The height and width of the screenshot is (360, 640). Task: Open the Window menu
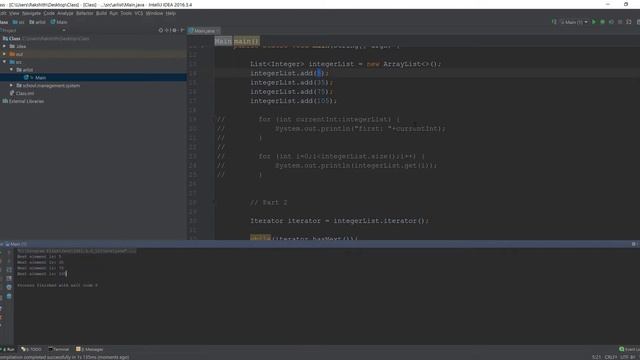point(154,13)
